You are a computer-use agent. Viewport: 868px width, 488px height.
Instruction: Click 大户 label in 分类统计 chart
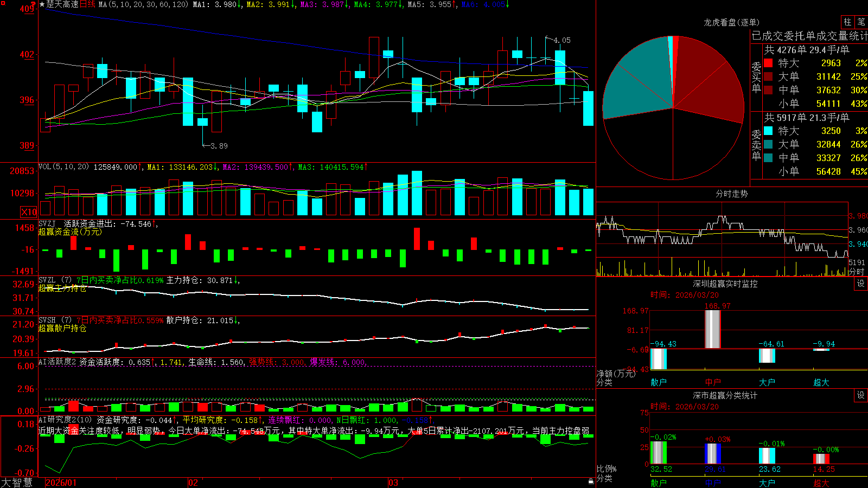coord(767,483)
